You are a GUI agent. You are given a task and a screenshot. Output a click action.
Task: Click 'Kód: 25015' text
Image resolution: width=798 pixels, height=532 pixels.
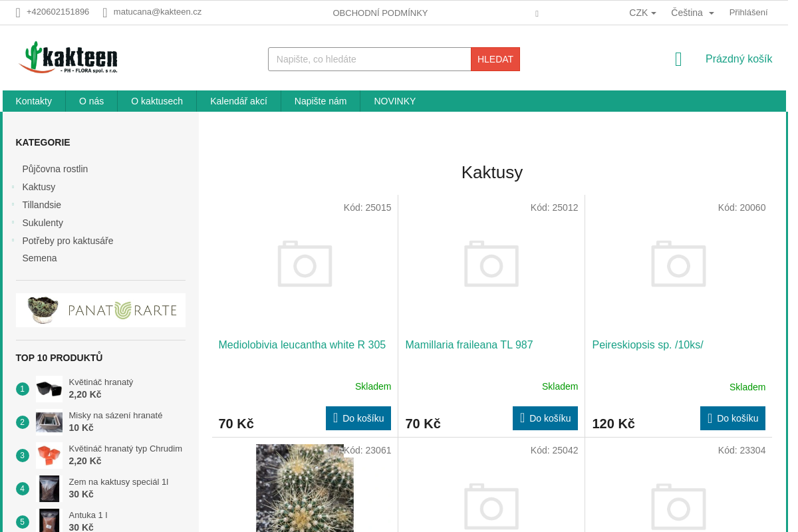coord(367,207)
